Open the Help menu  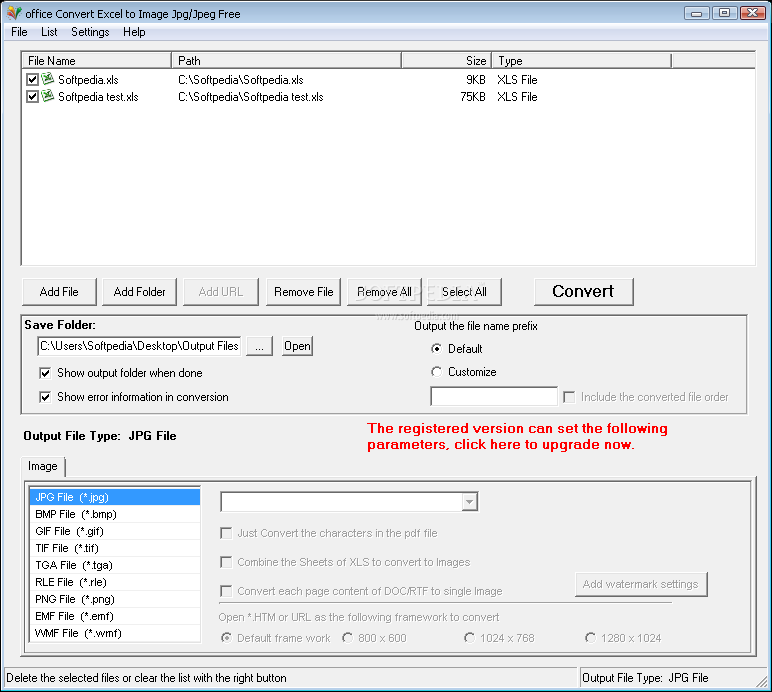[134, 32]
